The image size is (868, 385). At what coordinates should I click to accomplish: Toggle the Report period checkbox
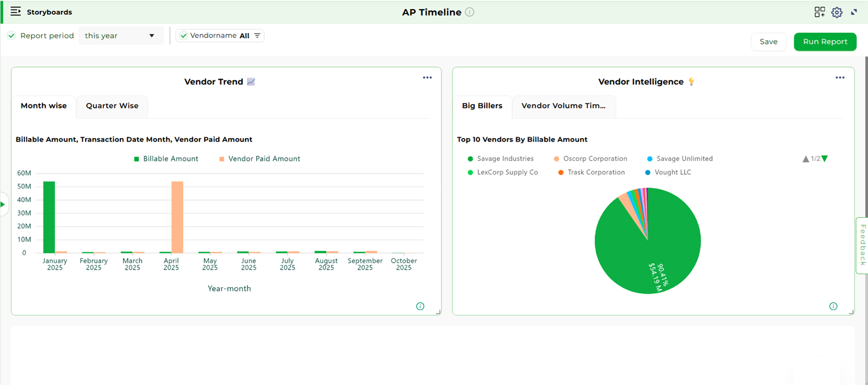tap(11, 36)
